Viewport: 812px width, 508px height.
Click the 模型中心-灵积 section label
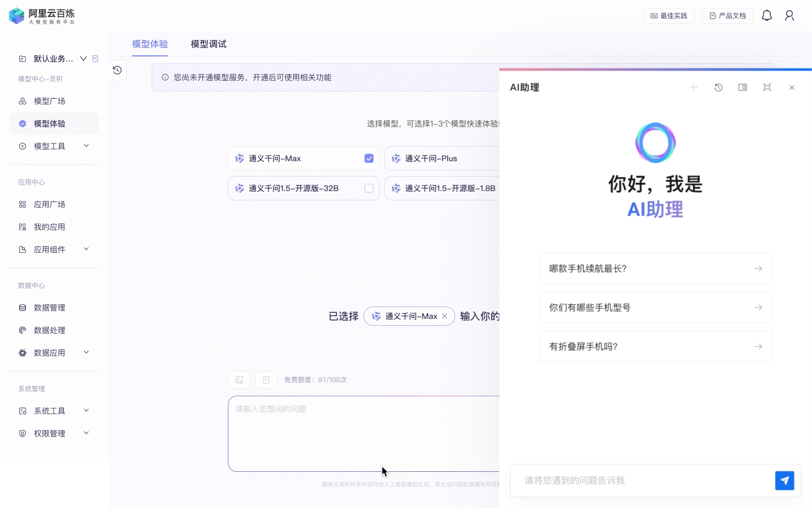tap(41, 79)
